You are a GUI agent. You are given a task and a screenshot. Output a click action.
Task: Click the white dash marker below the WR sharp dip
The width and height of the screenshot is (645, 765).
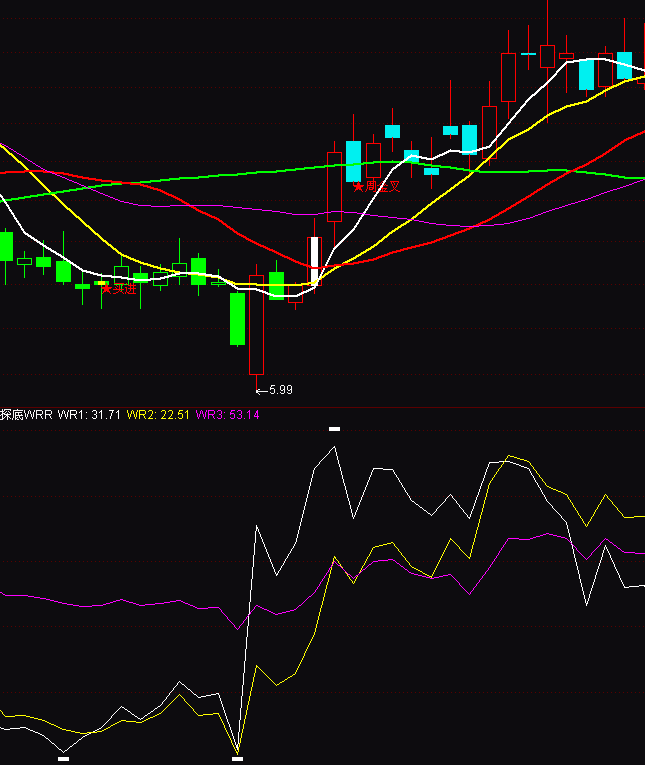coord(237,759)
